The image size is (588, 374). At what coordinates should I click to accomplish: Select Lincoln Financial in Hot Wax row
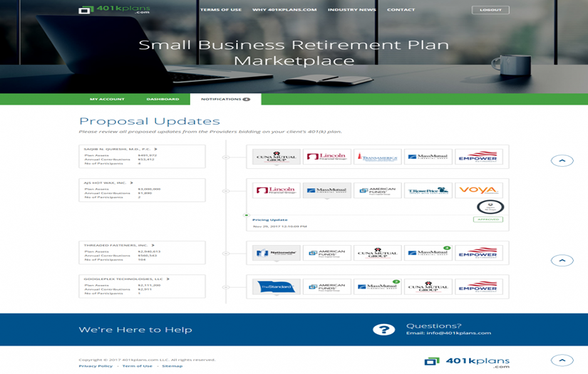click(277, 190)
